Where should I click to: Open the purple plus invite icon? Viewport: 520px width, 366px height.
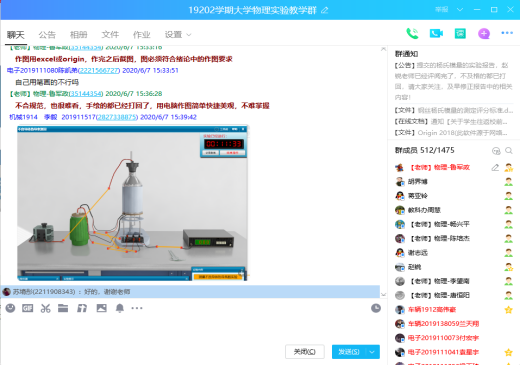(484, 34)
